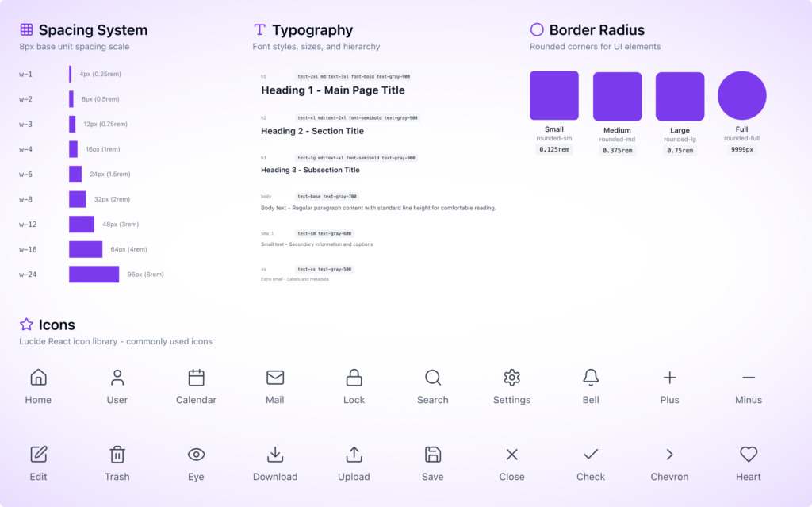Viewport: 812px width, 507px height.
Task: Select the Mail envelope icon
Action: [275, 378]
